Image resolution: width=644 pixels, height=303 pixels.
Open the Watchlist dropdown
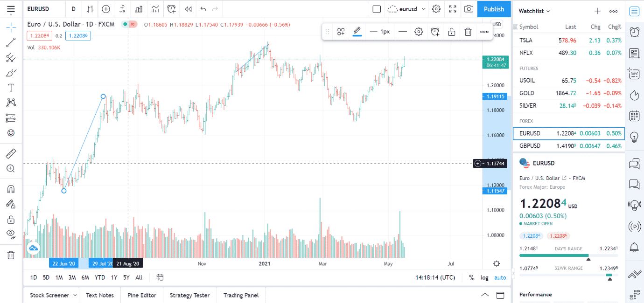(534, 11)
